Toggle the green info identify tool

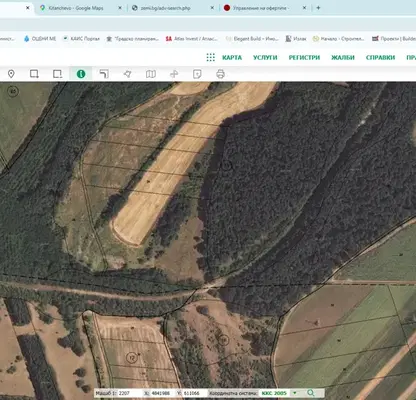[81, 74]
